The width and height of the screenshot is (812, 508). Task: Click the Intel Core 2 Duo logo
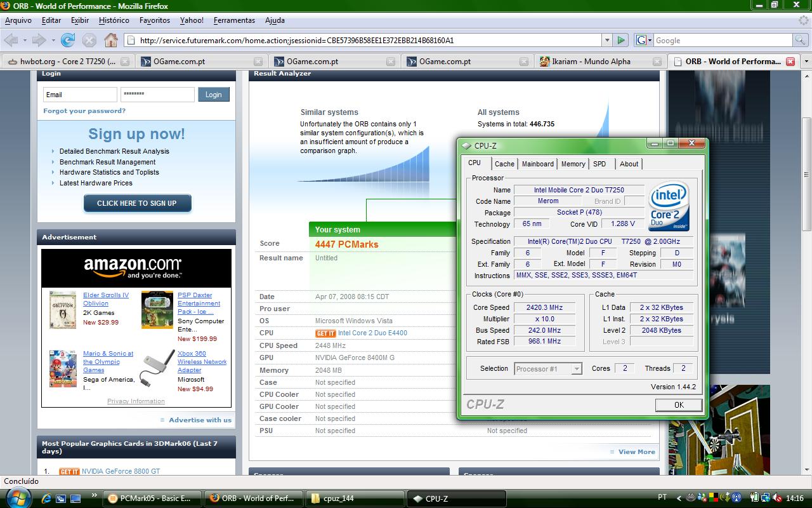669,206
